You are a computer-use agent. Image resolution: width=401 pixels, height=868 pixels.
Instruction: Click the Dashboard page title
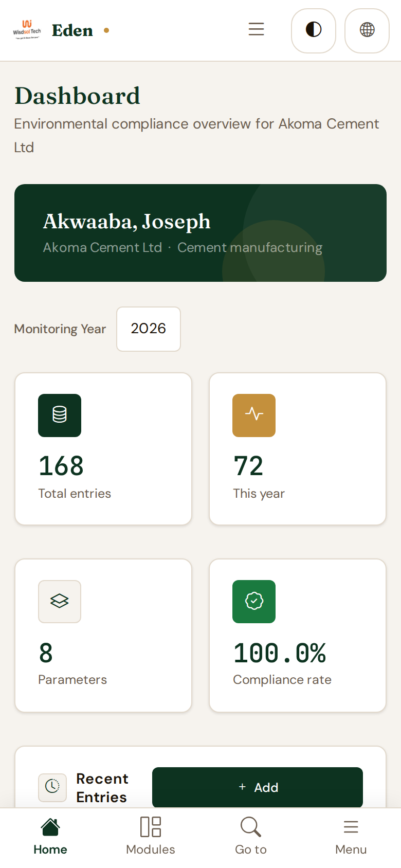77,96
